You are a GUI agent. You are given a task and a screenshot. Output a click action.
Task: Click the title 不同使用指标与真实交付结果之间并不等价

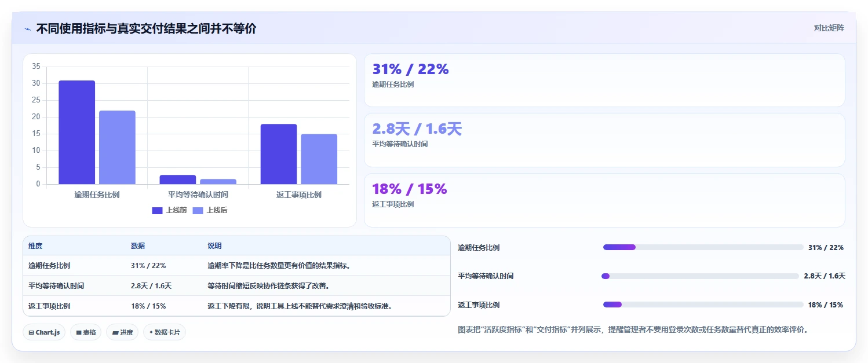[x=146, y=28]
